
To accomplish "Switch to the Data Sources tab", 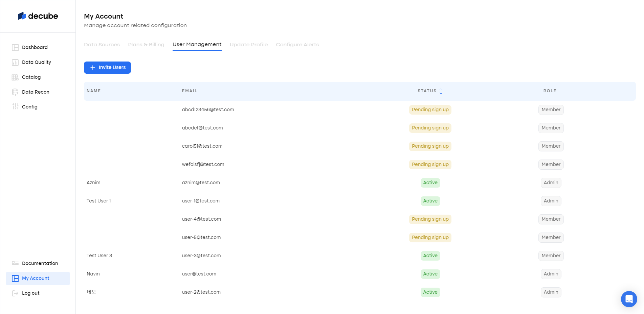I will (x=102, y=45).
